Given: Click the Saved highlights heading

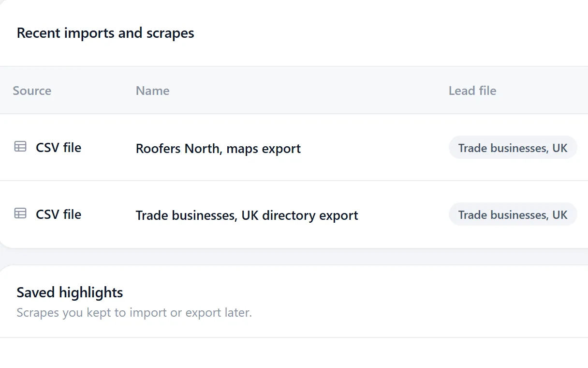Looking at the screenshot, I should point(70,292).
